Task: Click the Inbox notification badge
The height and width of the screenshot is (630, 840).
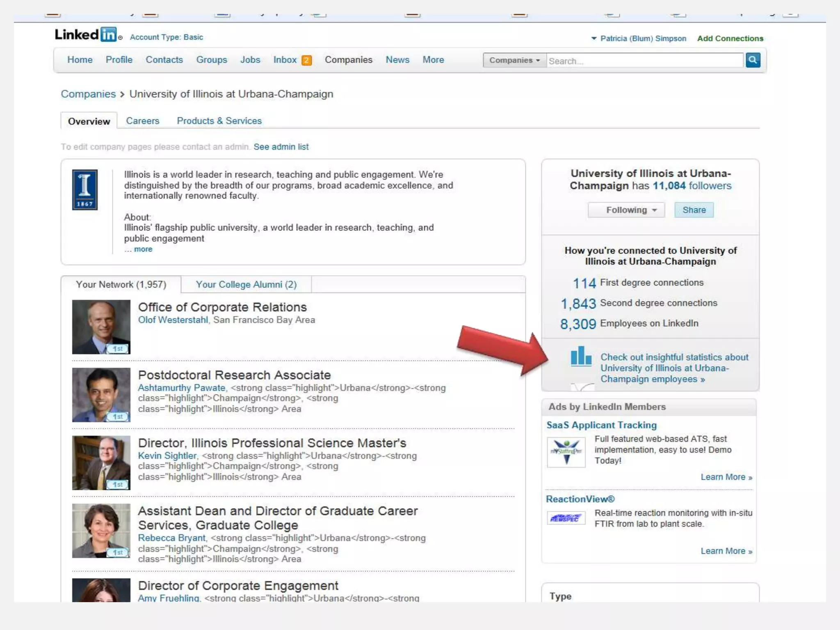Action: [x=306, y=60]
